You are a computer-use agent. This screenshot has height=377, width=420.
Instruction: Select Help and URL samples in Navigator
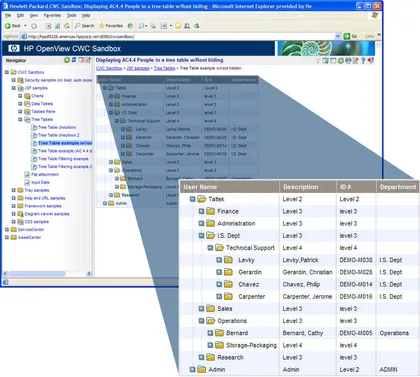coord(45,198)
